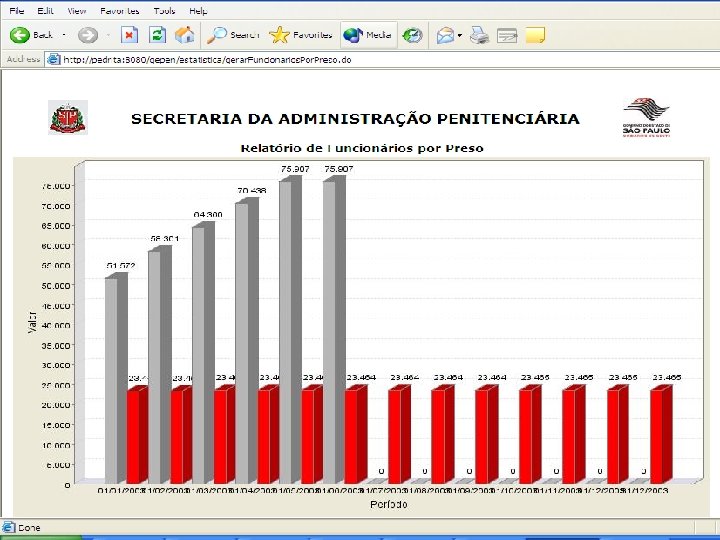Screen dimensions: 720x540
Task: Click the status bar page icon
Action: (8, 528)
